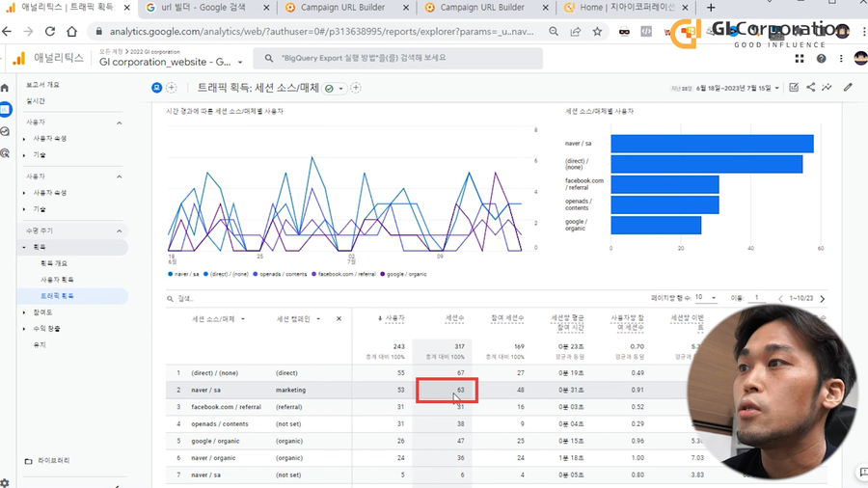Image resolution: width=868 pixels, height=488 pixels.
Task: Collapse 수명 주기 section in sidebar
Action: click(x=119, y=230)
